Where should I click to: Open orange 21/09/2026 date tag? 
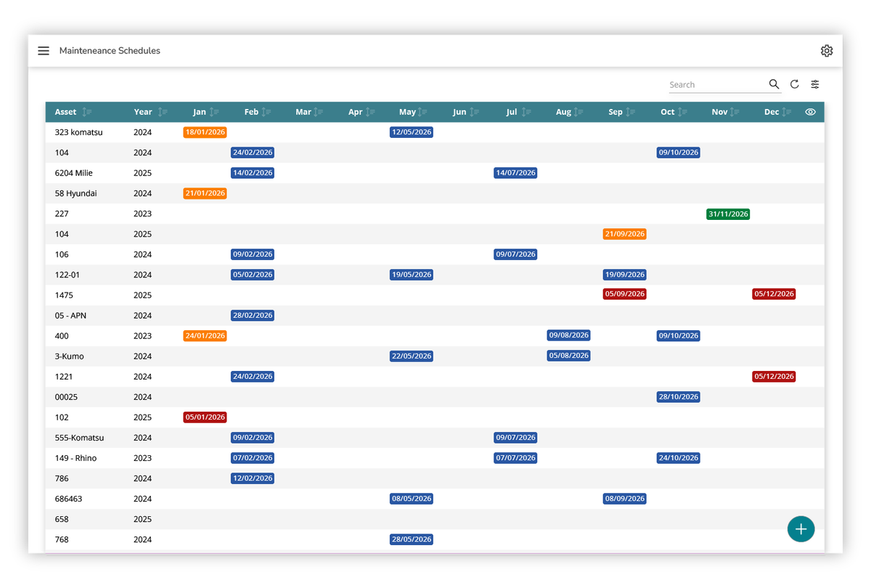[x=624, y=234]
